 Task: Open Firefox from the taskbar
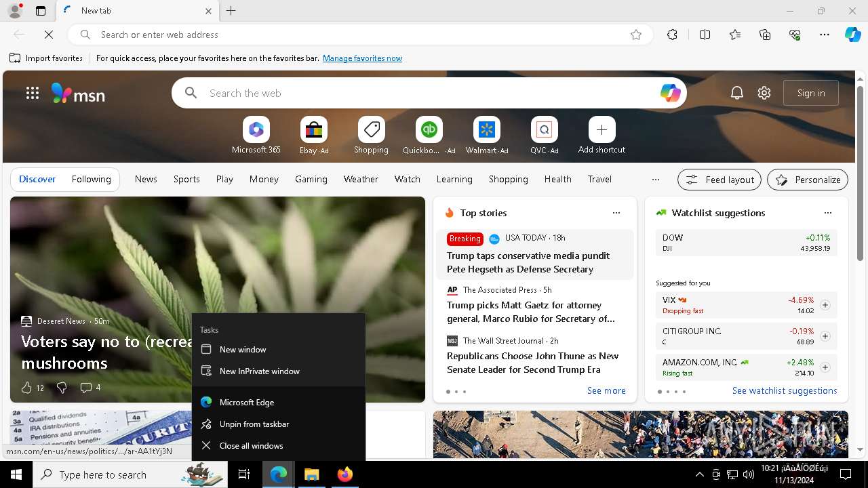tap(345, 474)
